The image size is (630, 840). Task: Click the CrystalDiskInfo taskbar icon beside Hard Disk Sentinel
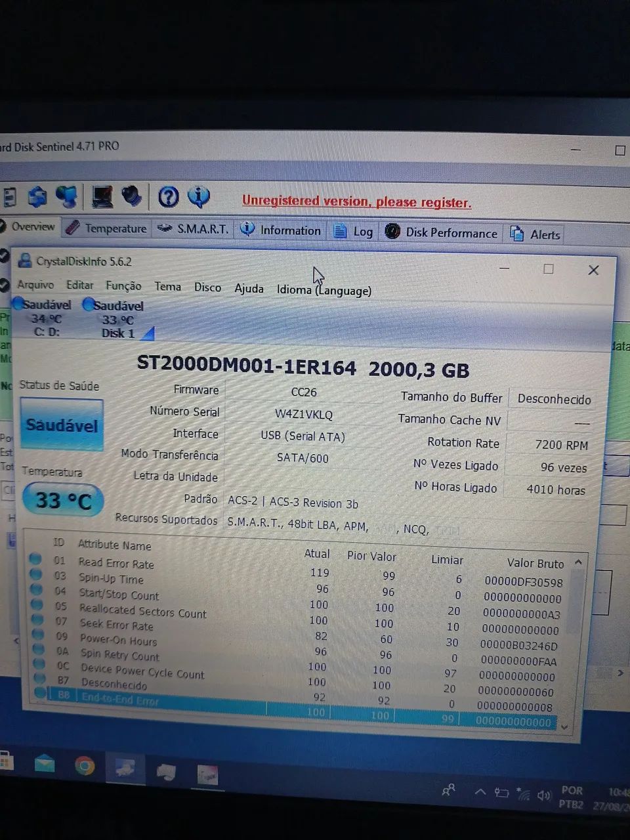[165, 772]
